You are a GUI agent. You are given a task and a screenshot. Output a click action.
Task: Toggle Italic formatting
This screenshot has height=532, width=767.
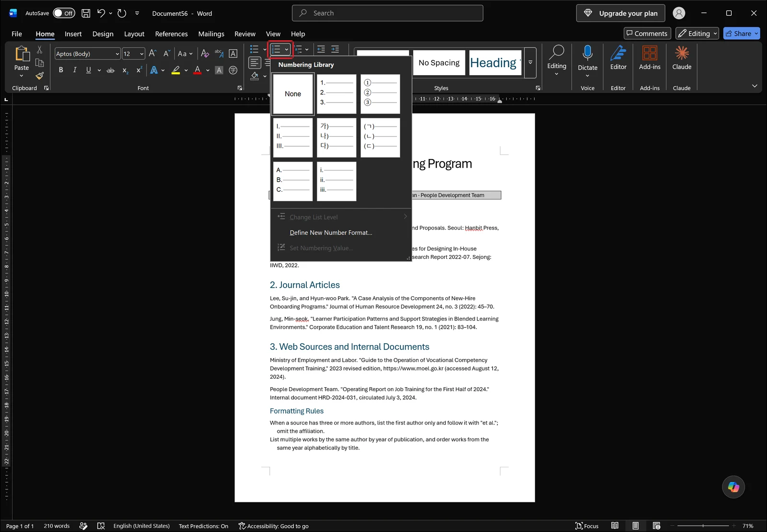(75, 70)
